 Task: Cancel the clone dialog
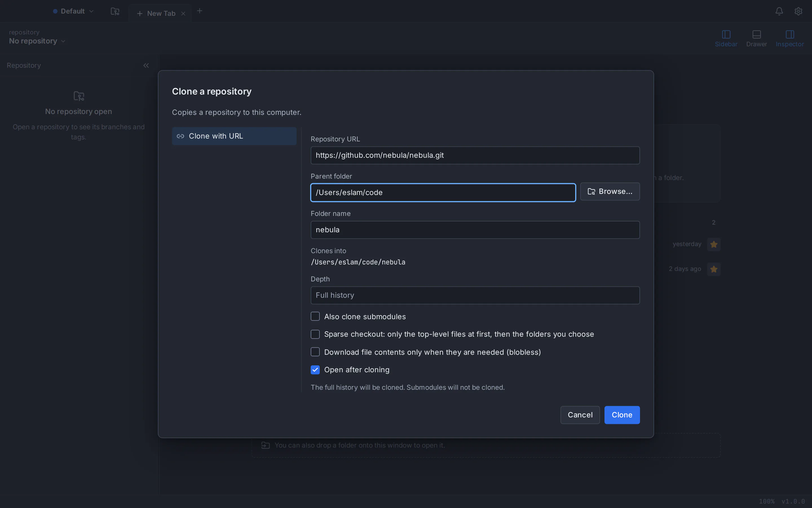point(580,415)
